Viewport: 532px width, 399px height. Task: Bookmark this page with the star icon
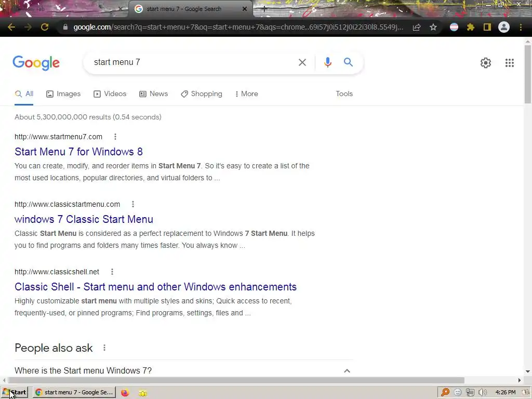coord(433,27)
